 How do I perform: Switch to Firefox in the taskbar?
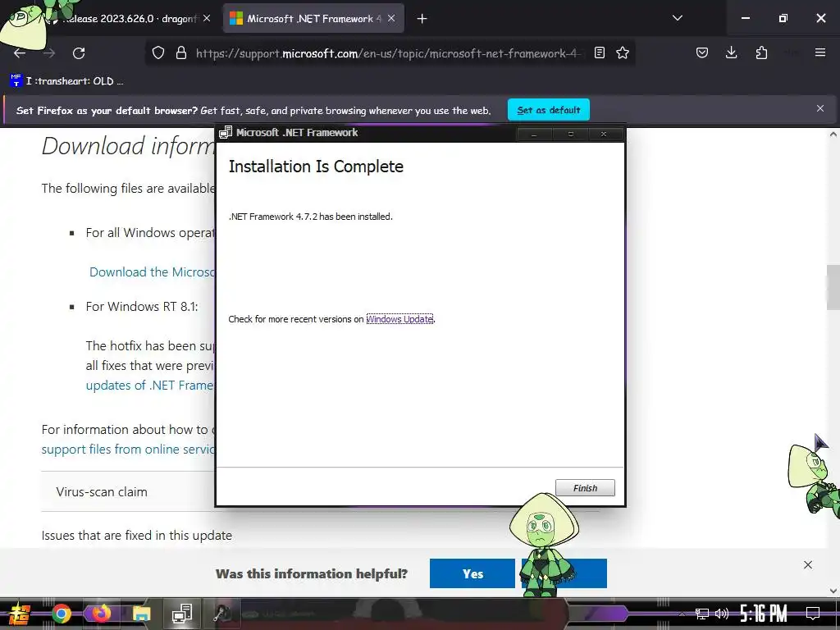101,614
